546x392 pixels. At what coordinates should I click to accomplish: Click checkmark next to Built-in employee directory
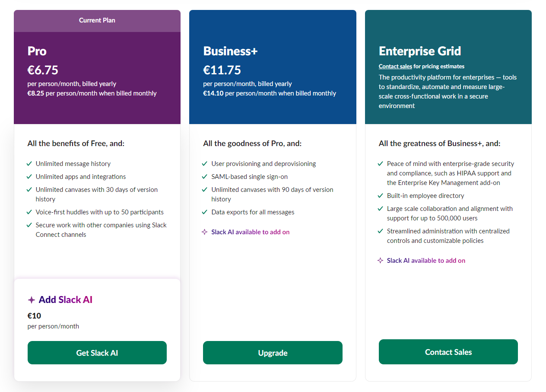pos(380,196)
